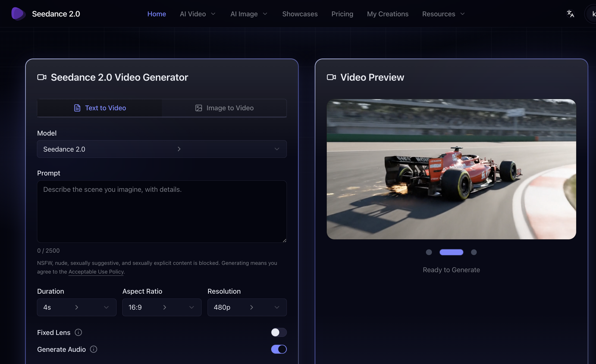Disable the Generate Audio toggle
Viewport: 596px width, 364px height.
tap(278, 349)
